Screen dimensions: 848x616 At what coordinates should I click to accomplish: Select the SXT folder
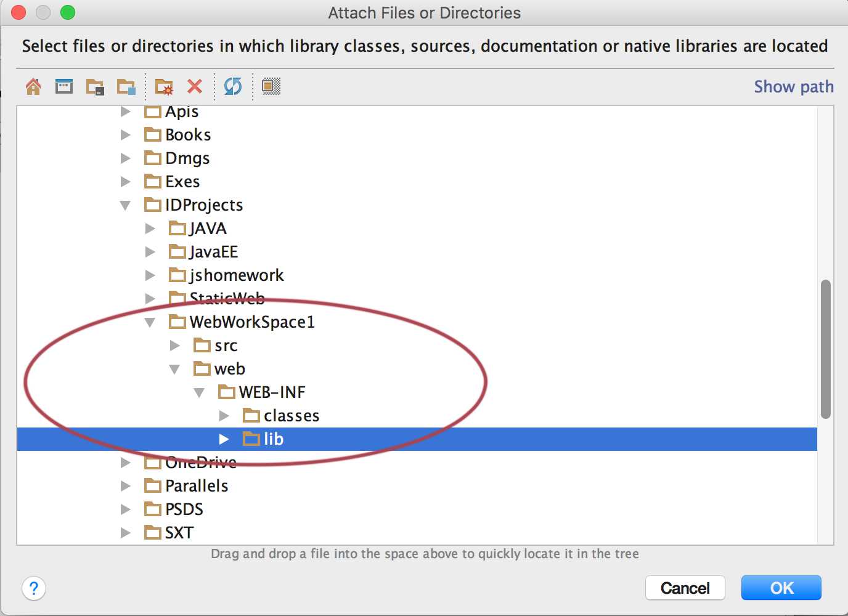coord(169,533)
